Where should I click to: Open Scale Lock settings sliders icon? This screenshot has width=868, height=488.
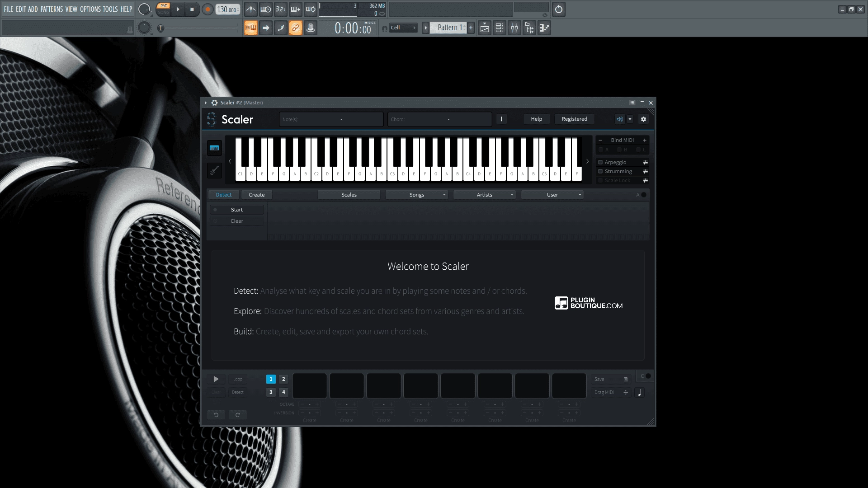(646, 180)
